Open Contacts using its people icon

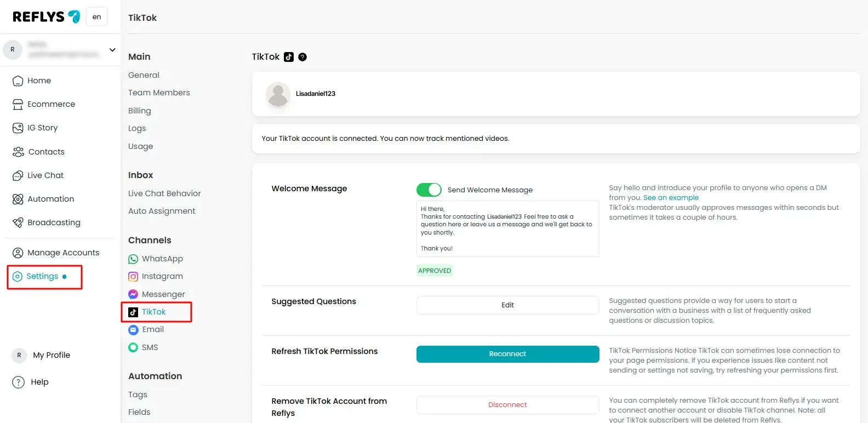(18, 152)
